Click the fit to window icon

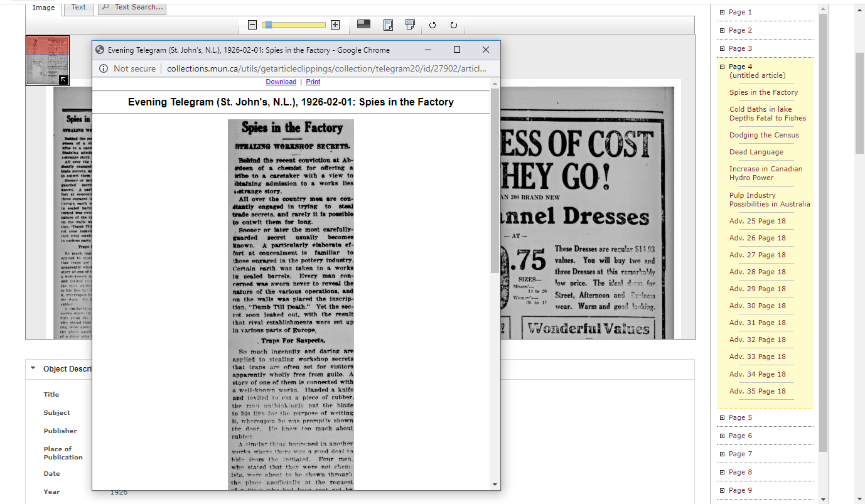388,25
